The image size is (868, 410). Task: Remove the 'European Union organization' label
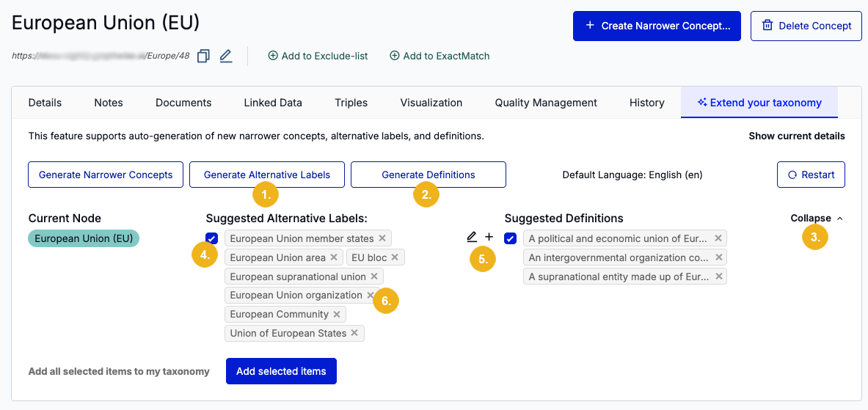(371, 295)
